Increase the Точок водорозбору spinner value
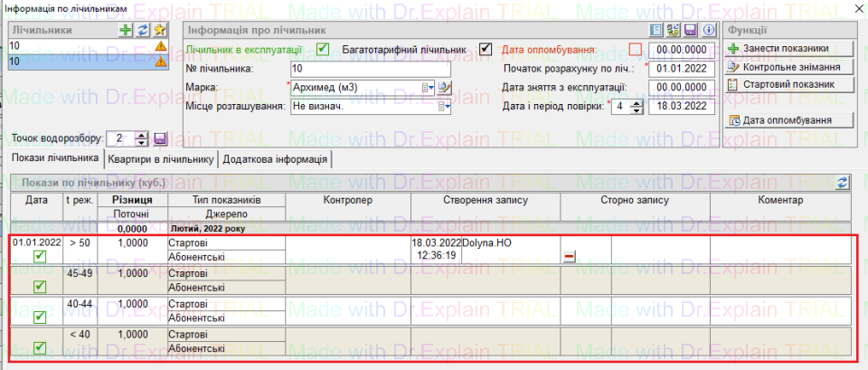Image resolution: width=868 pixels, height=370 pixels. click(x=142, y=135)
